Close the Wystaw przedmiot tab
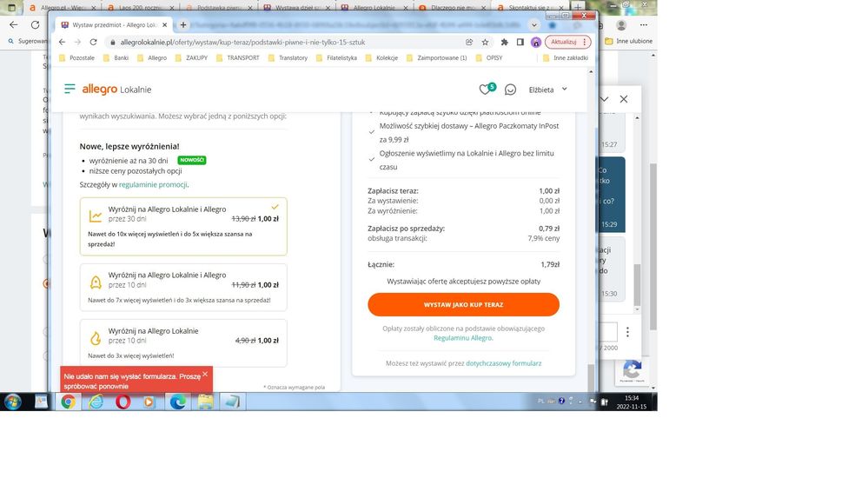The image size is (868, 498). click(164, 25)
